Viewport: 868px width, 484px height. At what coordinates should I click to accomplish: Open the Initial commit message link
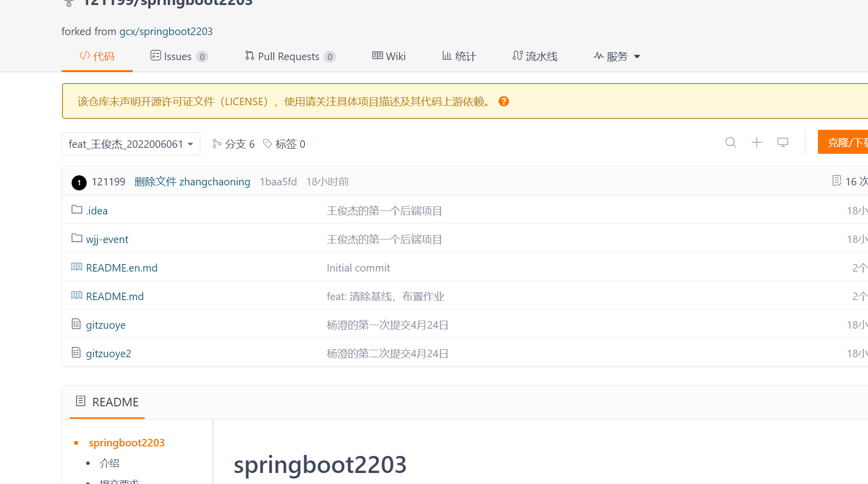359,268
